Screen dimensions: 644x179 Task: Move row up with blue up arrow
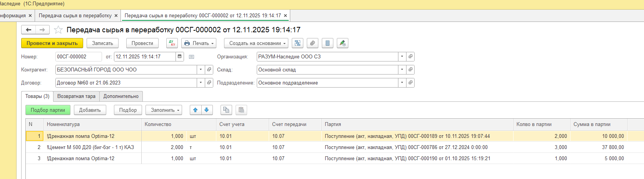coord(196,110)
